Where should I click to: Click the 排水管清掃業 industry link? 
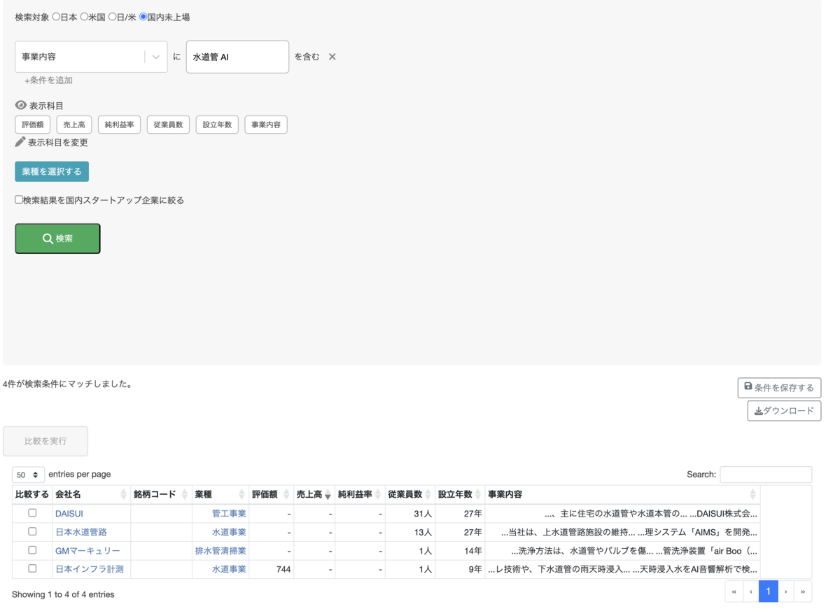click(x=220, y=551)
